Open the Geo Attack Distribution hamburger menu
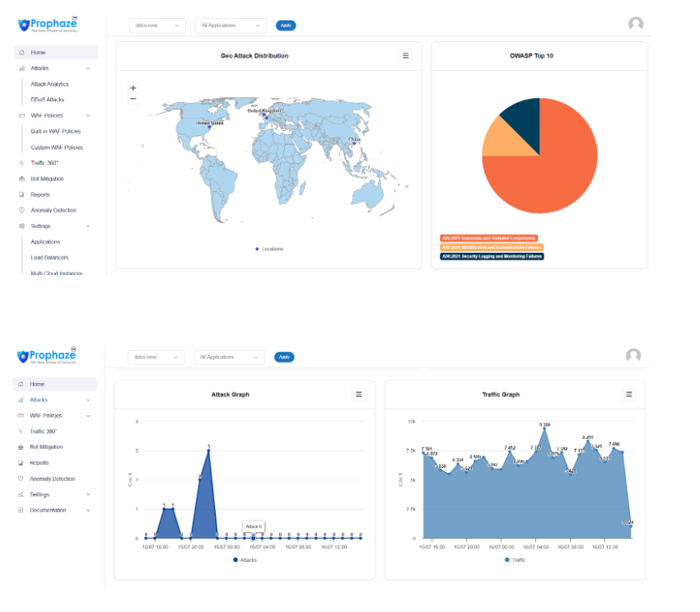The width and height of the screenshot is (700, 612). (405, 56)
